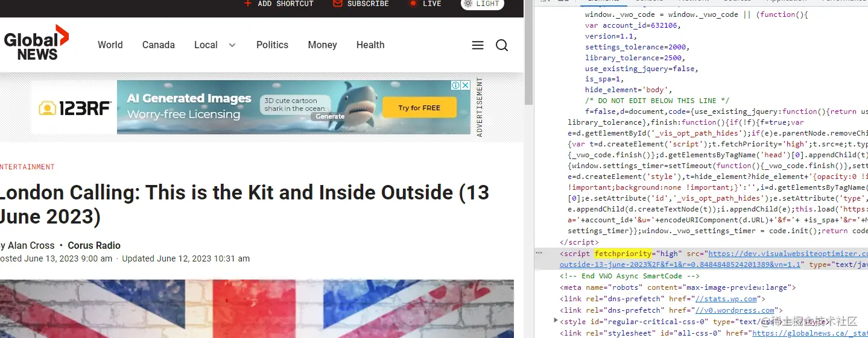Expand the Local dropdown chevron
The image size is (868, 338).
(x=232, y=45)
